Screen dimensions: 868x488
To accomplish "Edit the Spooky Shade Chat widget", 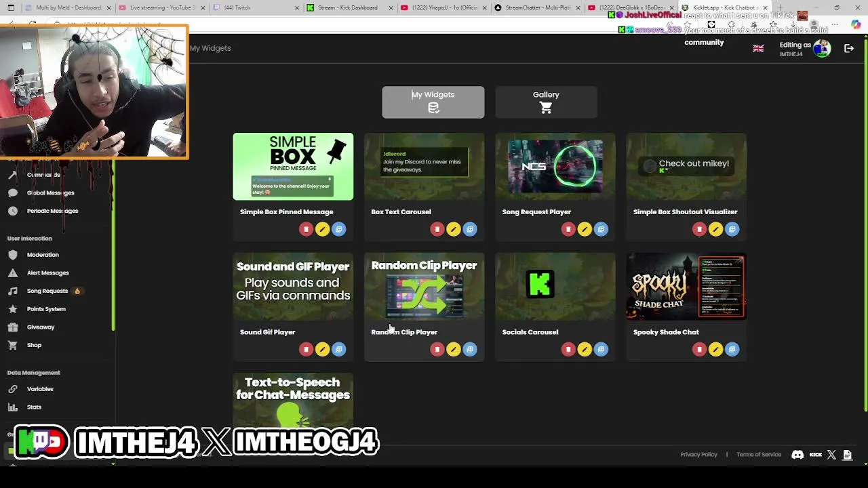I will (715, 349).
